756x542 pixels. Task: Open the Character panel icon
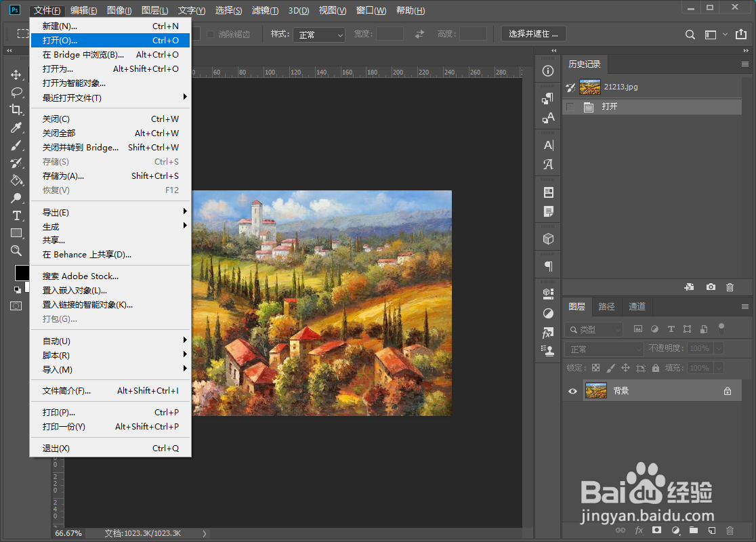(x=548, y=145)
